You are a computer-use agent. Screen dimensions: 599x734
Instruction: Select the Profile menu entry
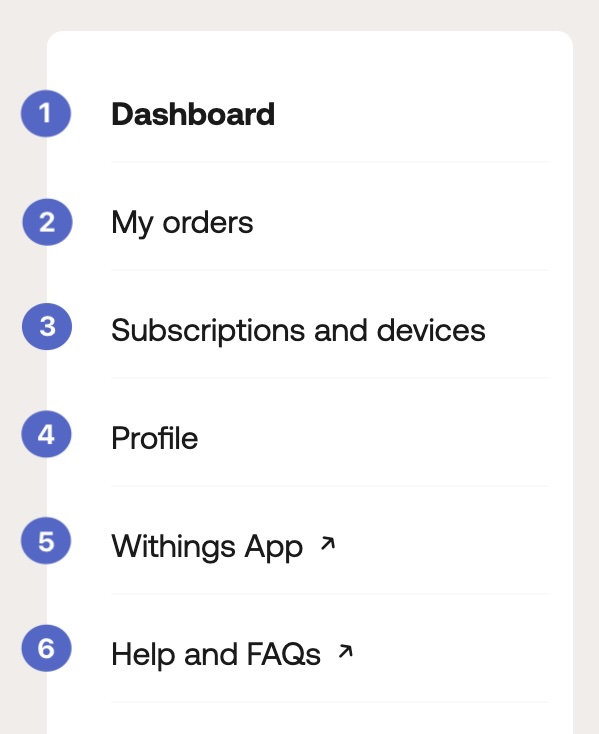(154, 438)
